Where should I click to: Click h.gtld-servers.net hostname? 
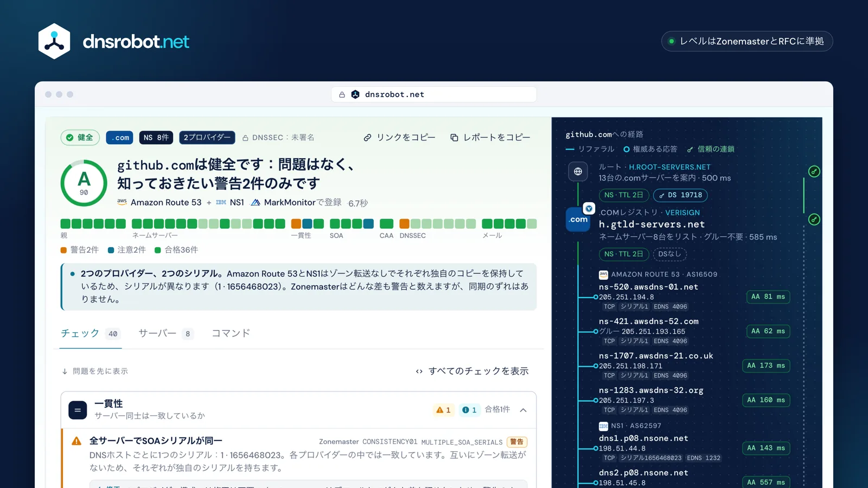652,224
